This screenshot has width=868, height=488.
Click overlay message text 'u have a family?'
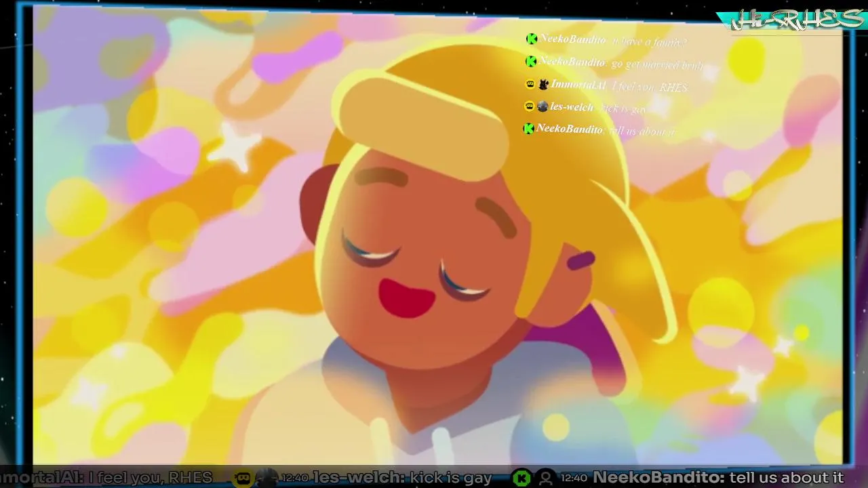pyautogui.click(x=649, y=42)
